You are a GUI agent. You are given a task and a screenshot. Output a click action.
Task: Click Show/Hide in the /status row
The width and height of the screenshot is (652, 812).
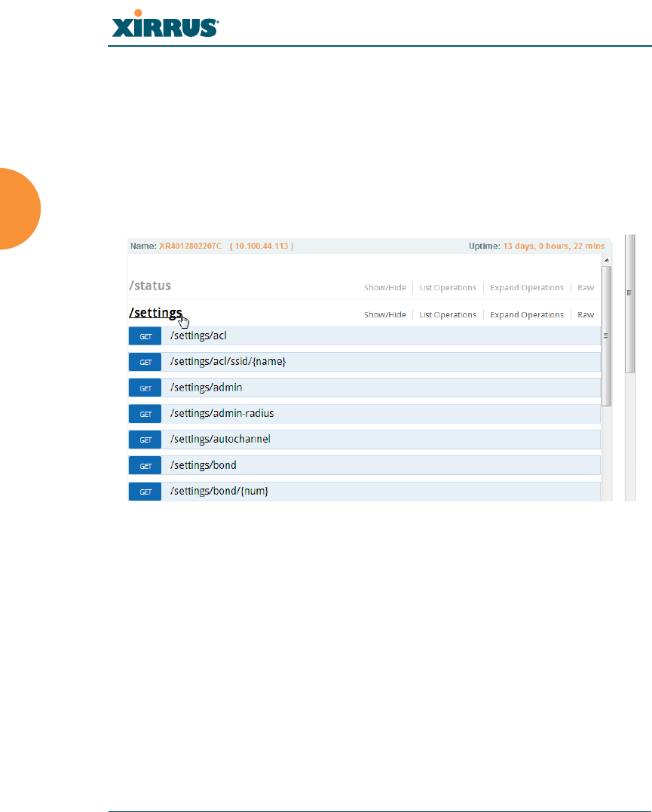point(384,287)
